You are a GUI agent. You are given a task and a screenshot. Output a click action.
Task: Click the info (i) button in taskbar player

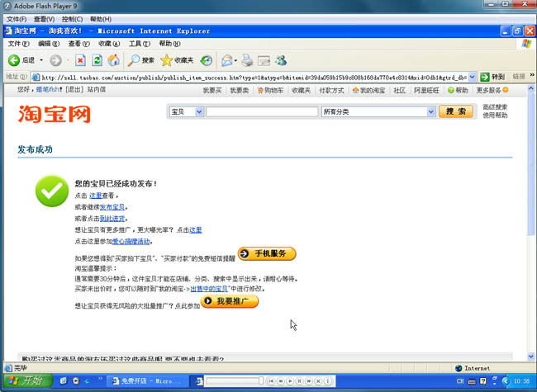click(x=327, y=380)
